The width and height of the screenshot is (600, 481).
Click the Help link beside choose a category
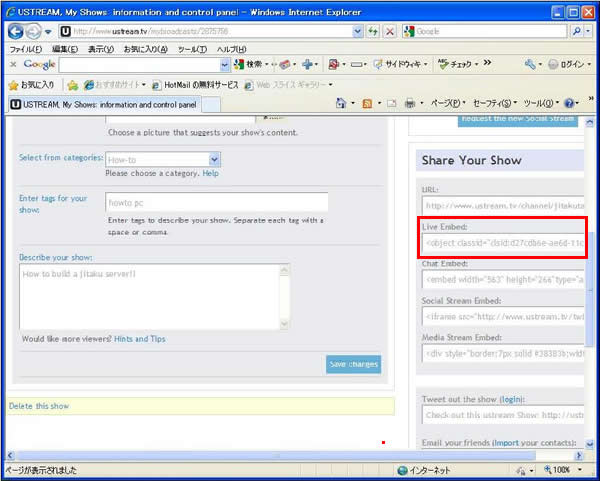pos(210,173)
